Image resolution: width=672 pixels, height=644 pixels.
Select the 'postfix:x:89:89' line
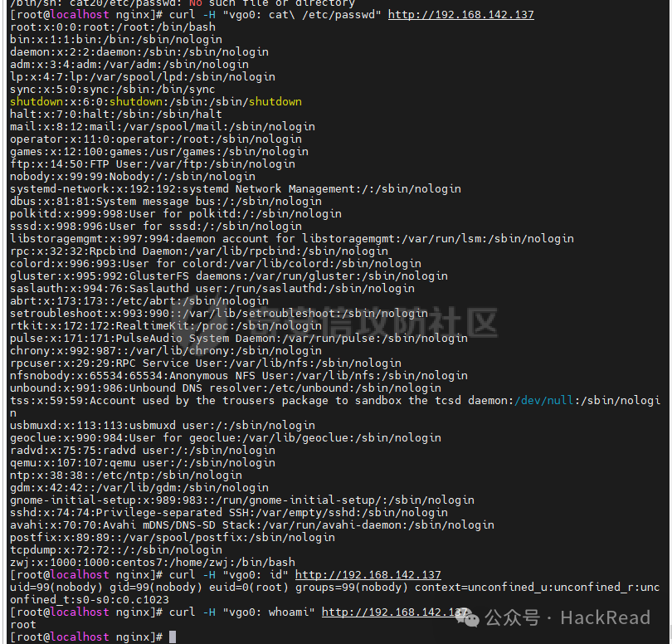click(x=173, y=537)
